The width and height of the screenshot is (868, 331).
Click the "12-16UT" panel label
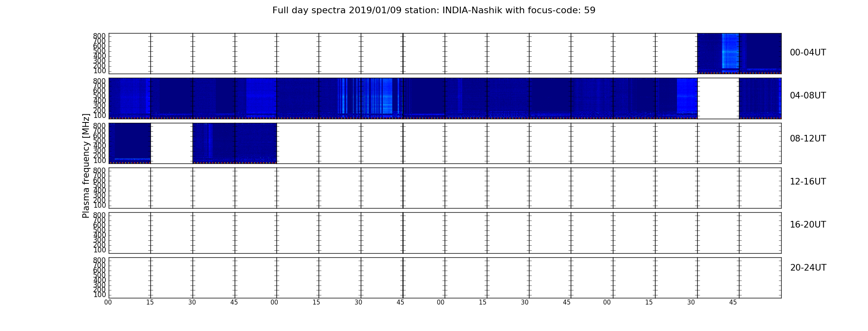(x=808, y=182)
